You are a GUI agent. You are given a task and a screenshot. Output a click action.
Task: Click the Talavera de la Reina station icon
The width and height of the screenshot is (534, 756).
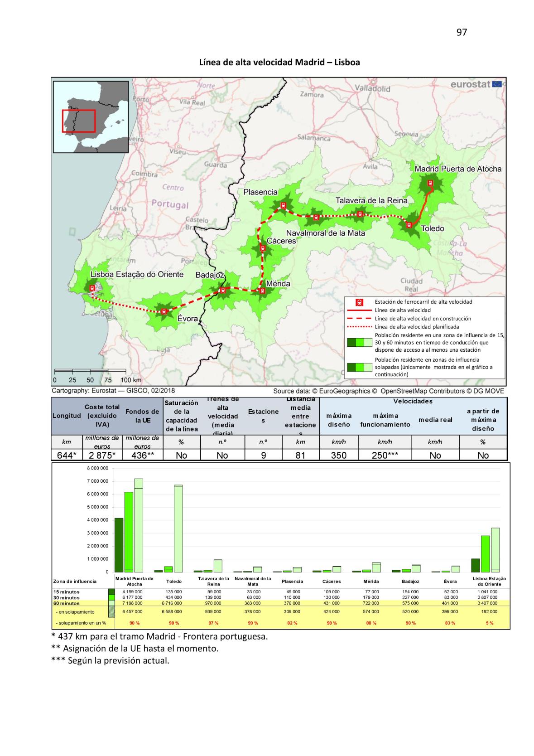[x=361, y=214]
